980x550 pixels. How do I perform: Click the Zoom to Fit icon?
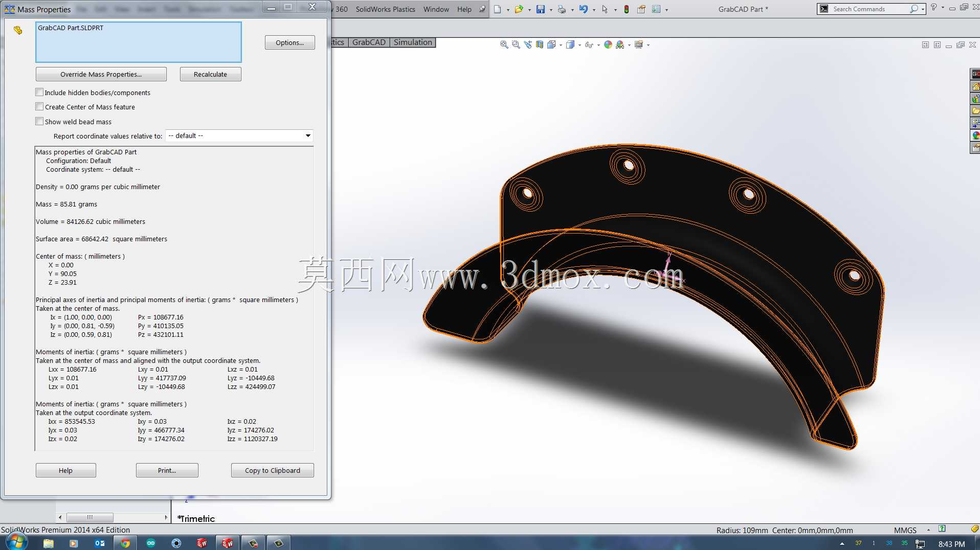click(x=504, y=45)
